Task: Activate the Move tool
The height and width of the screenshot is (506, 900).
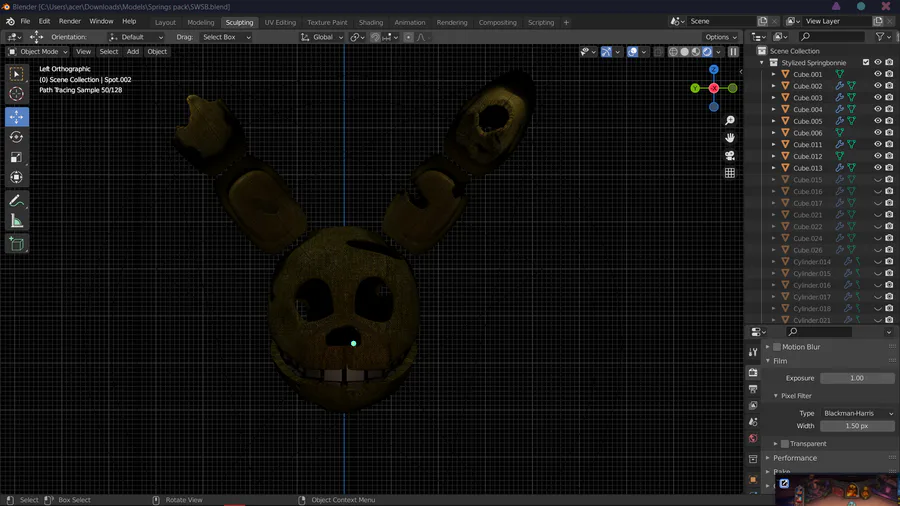Action: [17, 117]
